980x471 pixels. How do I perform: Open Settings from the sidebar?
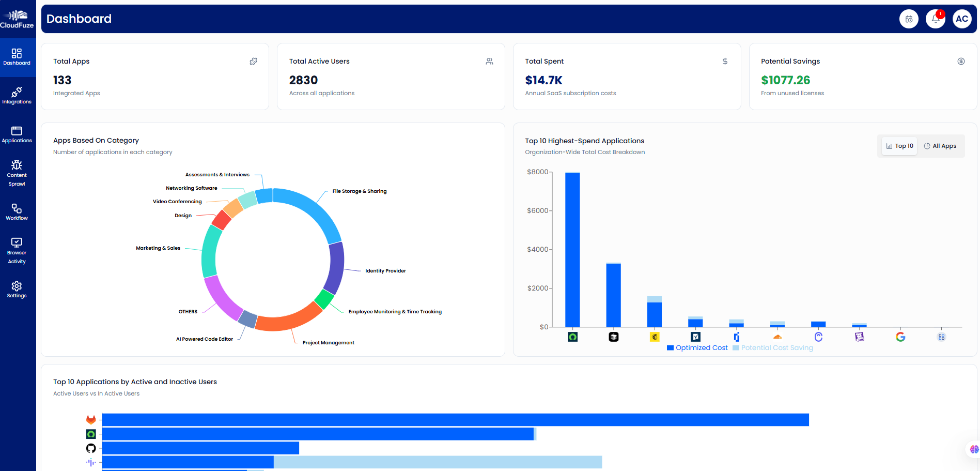pos(17,288)
